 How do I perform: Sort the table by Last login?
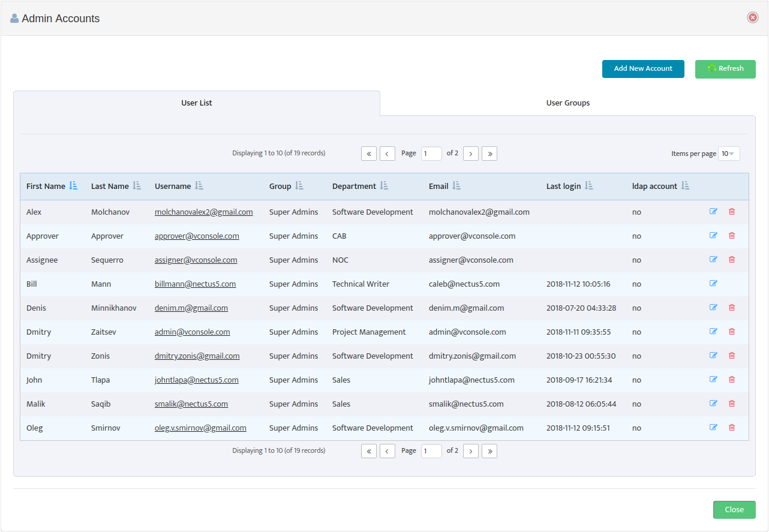(x=589, y=186)
